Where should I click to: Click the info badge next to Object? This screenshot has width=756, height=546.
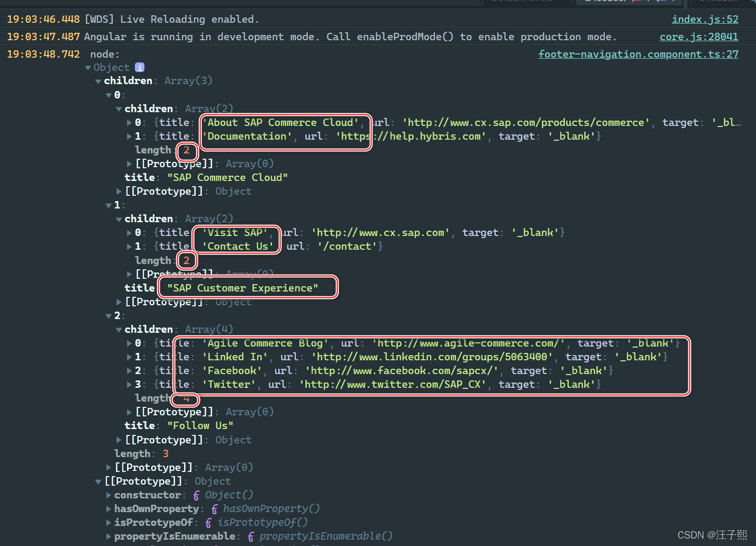(x=140, y=67)
